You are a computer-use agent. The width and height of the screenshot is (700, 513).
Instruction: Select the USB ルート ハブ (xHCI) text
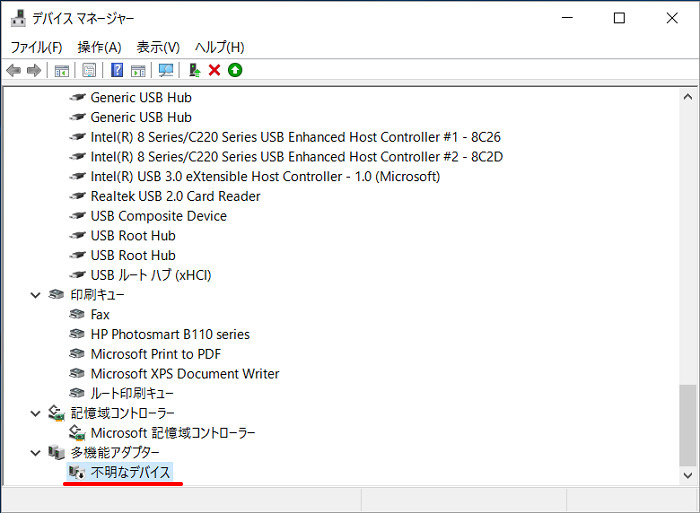tap(151, 275)
